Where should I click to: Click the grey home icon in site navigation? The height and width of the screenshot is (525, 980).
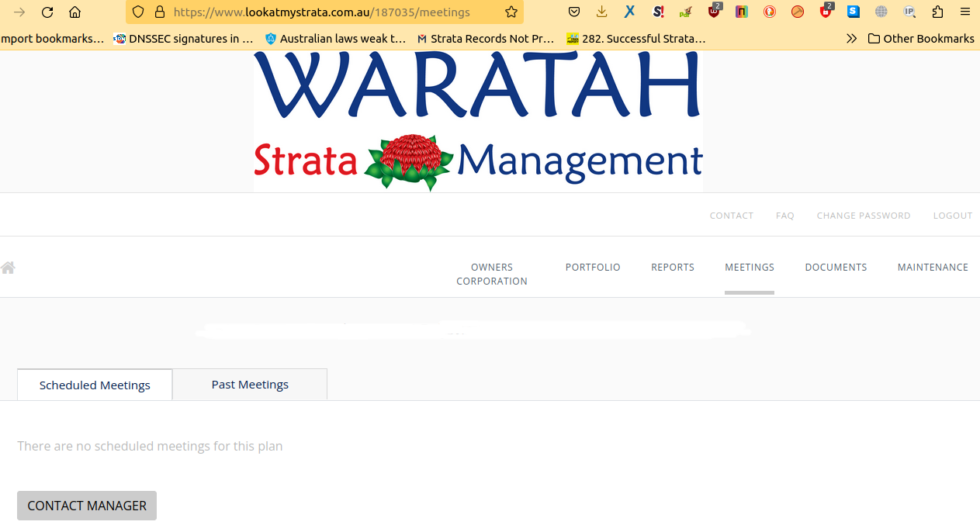point(8,268)
